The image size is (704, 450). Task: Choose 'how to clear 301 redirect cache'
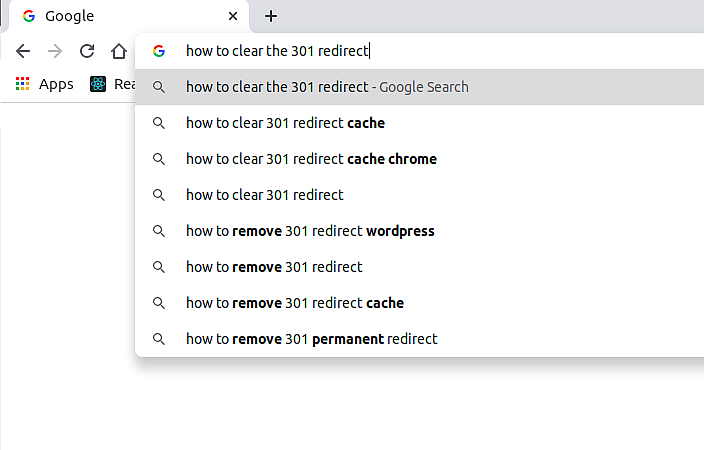pyautogui.click(x=285, y=123)
